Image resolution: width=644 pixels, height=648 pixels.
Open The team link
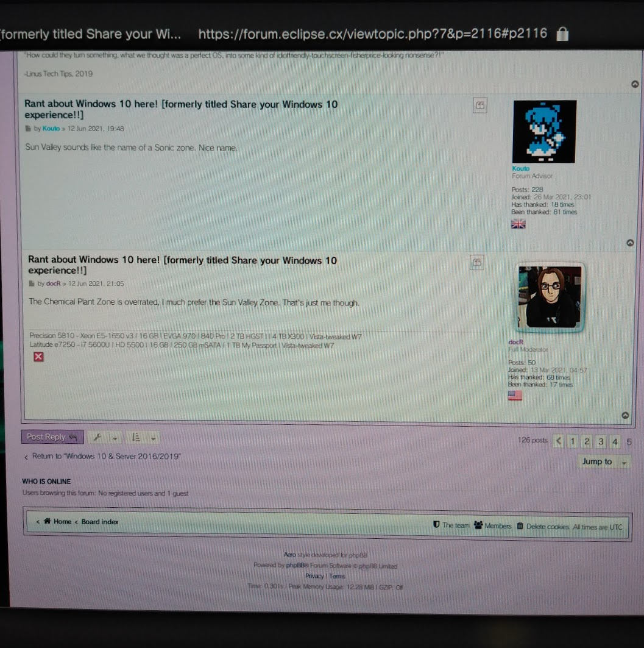[456, 525]
